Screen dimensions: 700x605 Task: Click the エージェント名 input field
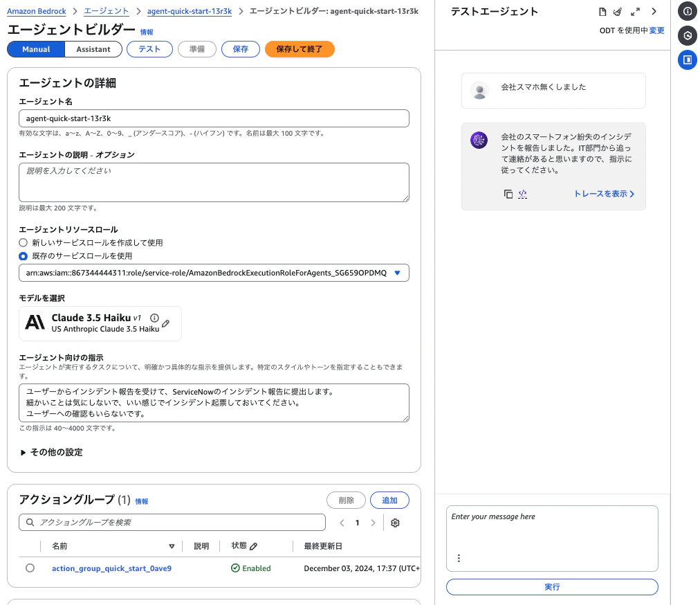214,118
